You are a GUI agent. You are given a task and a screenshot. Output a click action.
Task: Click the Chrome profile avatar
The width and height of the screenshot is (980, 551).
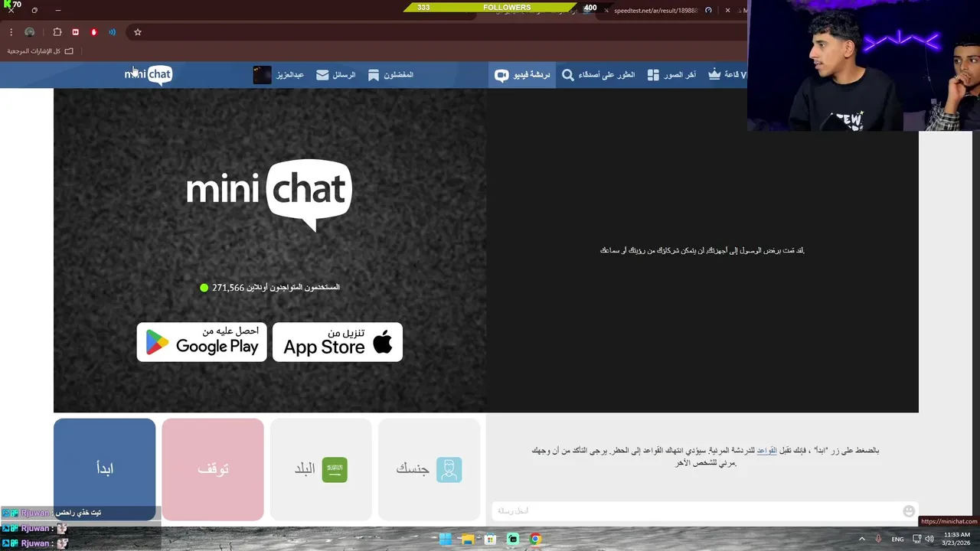pos(30,32)
